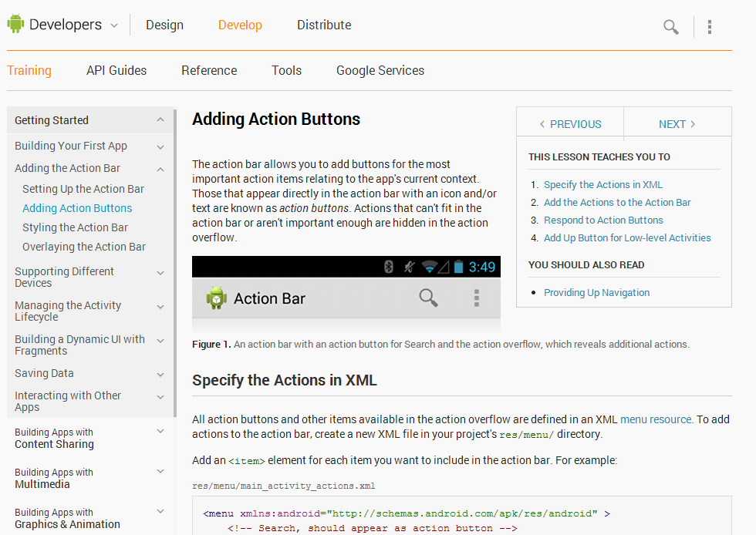
Task: Open the search magnifier in the top header
Action: [670, 27]
